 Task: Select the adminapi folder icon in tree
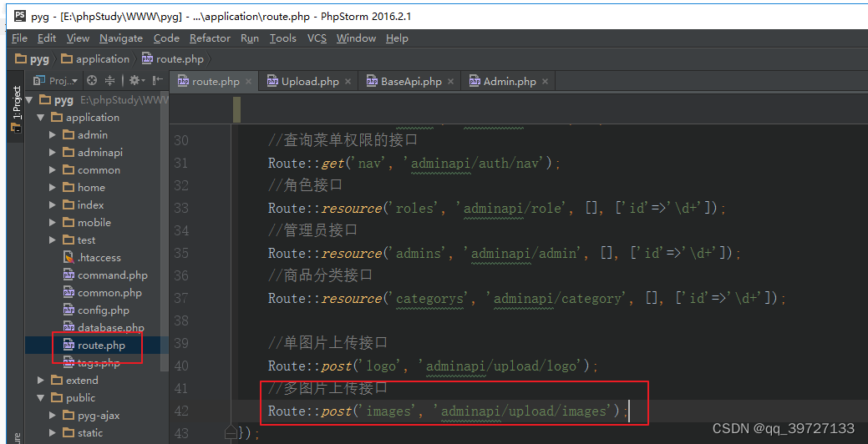pyautogui.click(x=69, y=152)
